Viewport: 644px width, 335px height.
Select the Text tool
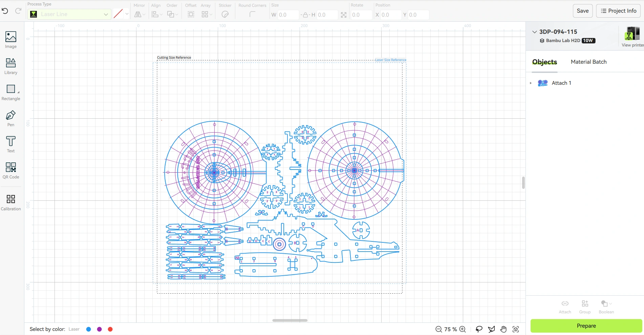[11, 144]
